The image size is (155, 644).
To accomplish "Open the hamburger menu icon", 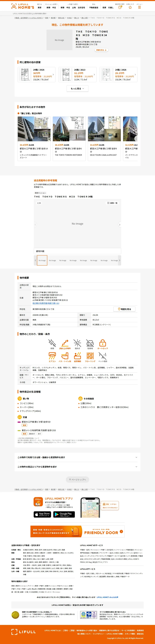I will (139, 7).
